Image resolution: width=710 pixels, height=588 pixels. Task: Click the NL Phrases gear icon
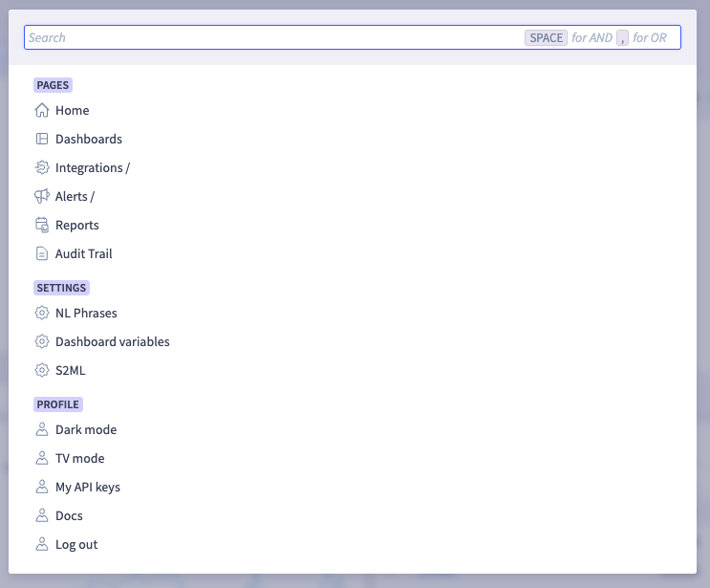42,313
